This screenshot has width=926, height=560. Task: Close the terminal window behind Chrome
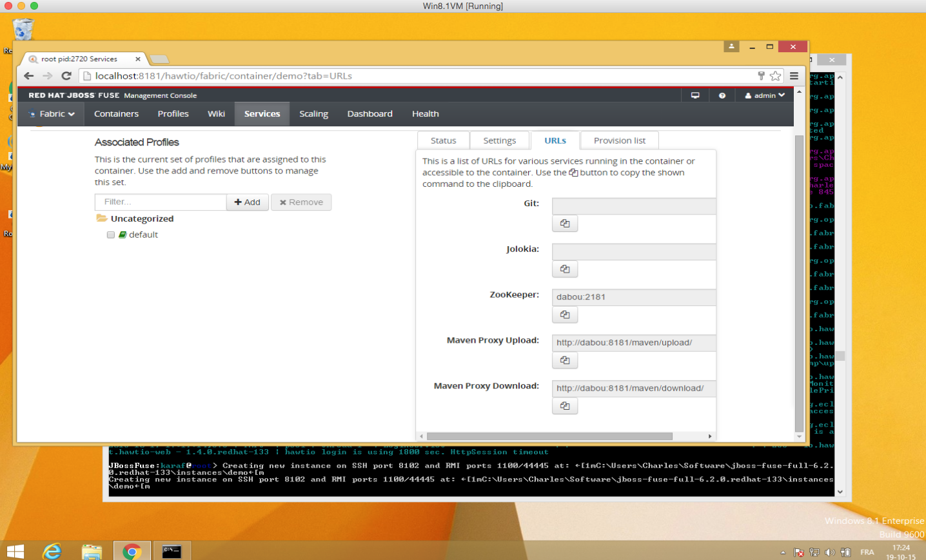point(832,60)
